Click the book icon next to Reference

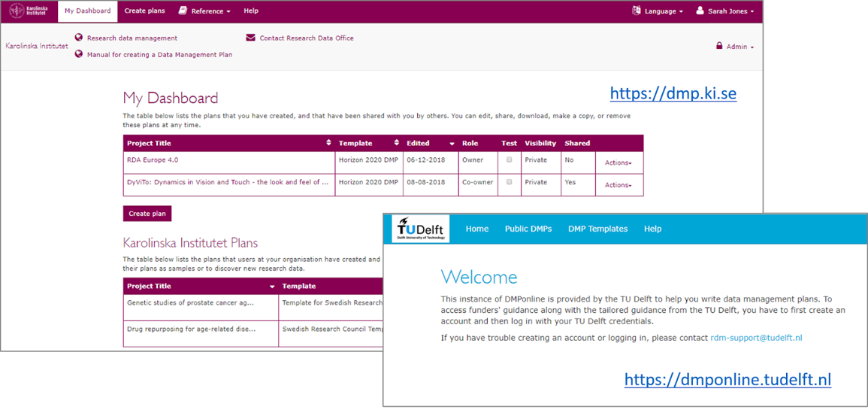click(x=183, y=11)
